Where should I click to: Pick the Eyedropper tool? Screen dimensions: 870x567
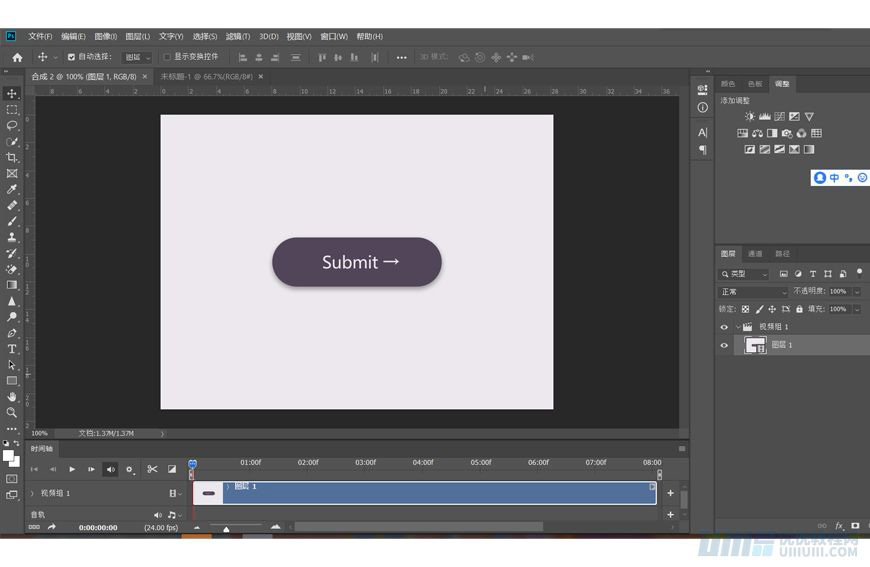pos(12,189)
